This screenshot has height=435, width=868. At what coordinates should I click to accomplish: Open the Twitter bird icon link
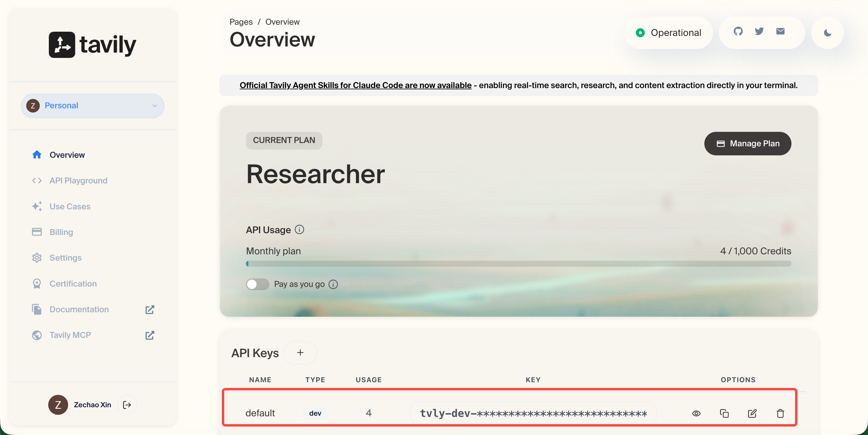pos(759,31)
